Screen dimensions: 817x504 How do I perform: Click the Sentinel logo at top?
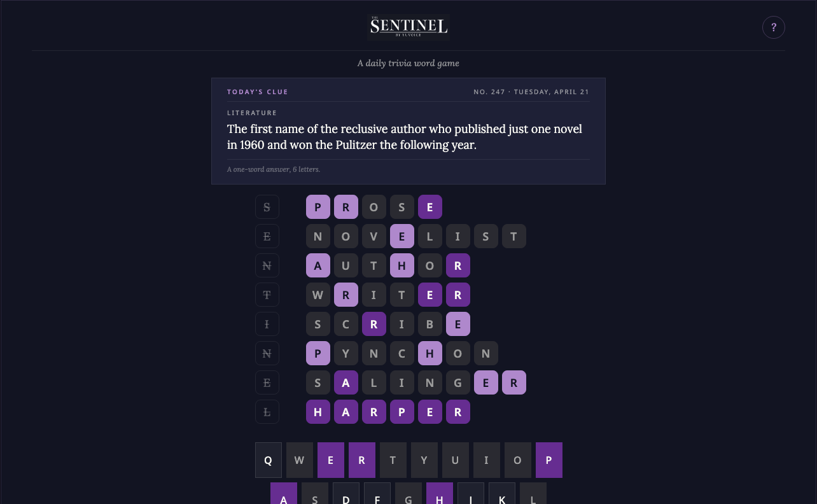point(408,27)
